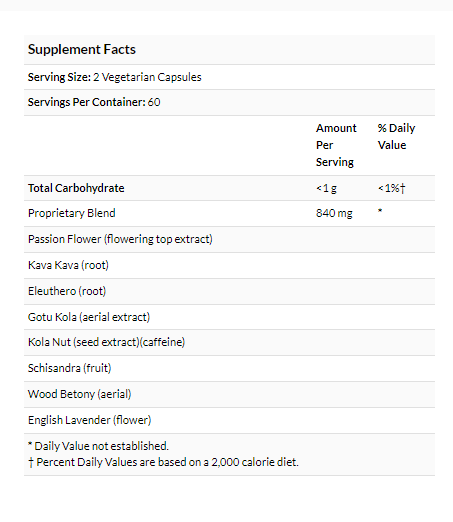Click the Kola Nut (seed extract) row
Image resolution: width=453 pixels, height=522 pixels.
coord(229,342)
